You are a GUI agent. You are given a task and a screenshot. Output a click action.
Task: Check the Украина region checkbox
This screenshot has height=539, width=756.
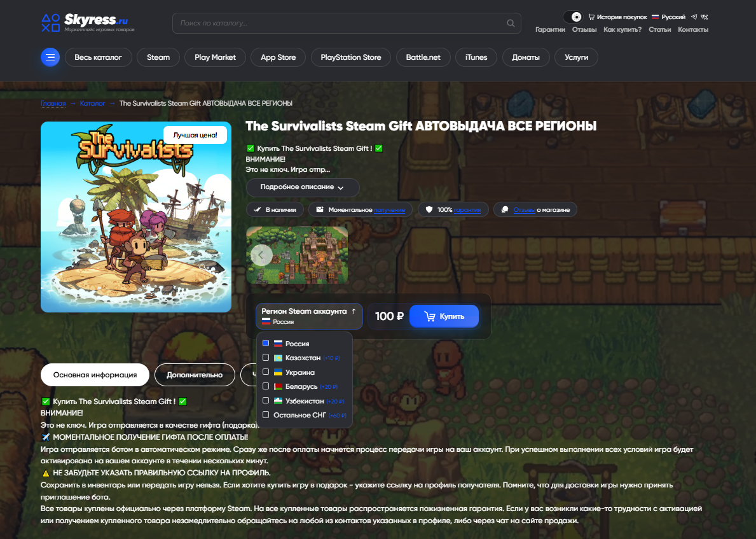coord(266,372)
